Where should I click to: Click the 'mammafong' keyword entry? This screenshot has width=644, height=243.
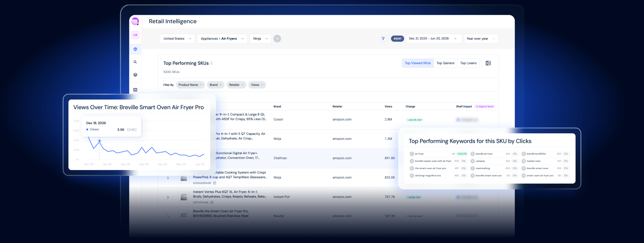tap(483, 168)
